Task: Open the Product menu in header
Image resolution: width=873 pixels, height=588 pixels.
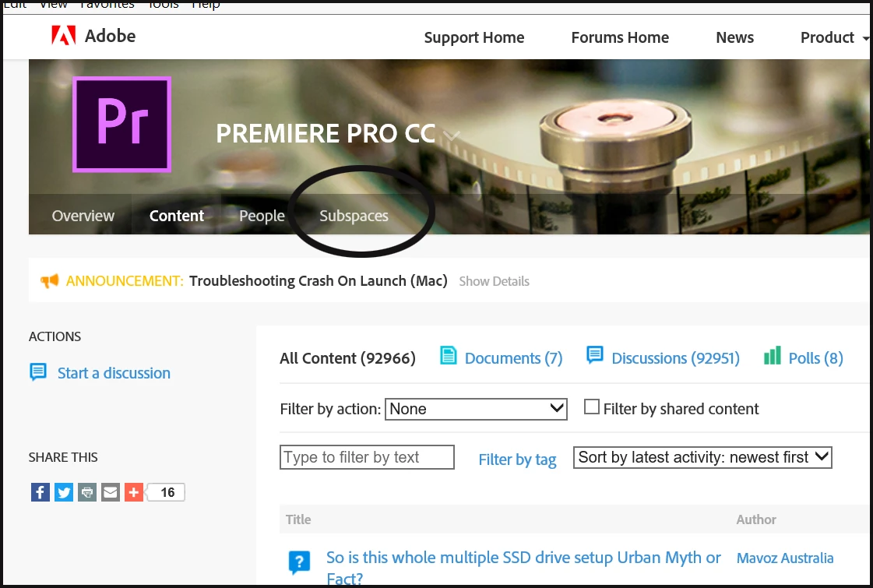Action: 834,37
